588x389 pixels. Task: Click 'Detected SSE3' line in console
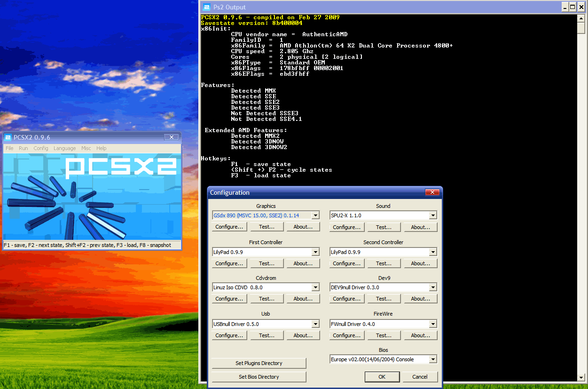[255, 108]
